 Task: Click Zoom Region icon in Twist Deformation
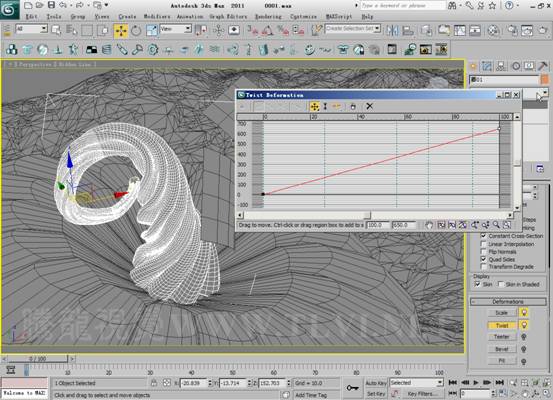click(x=507, y=225)
